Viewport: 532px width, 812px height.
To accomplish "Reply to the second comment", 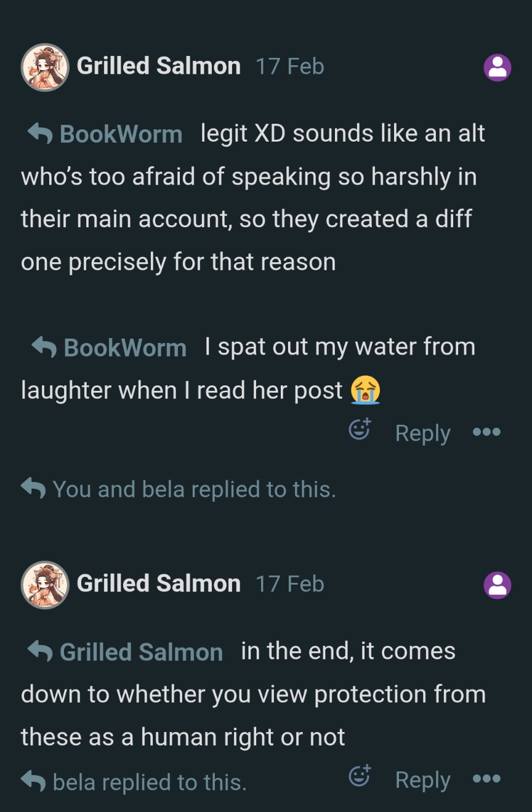I will 422,780.
